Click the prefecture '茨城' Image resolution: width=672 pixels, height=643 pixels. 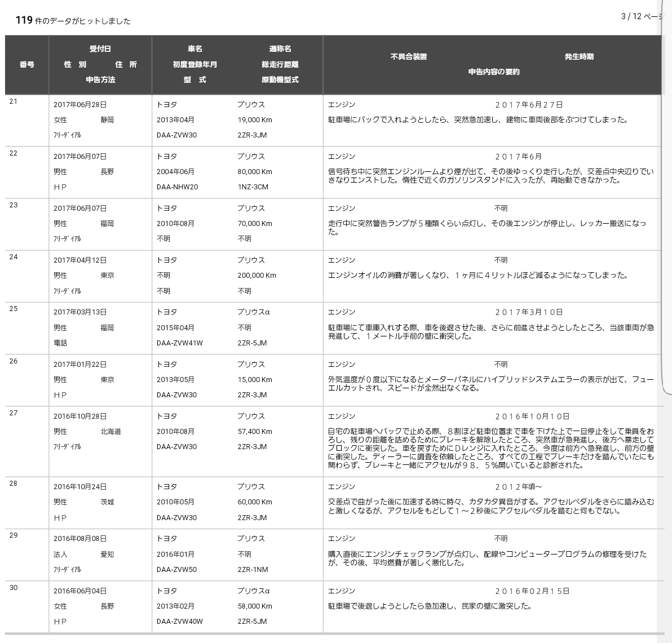pos(107,502)
